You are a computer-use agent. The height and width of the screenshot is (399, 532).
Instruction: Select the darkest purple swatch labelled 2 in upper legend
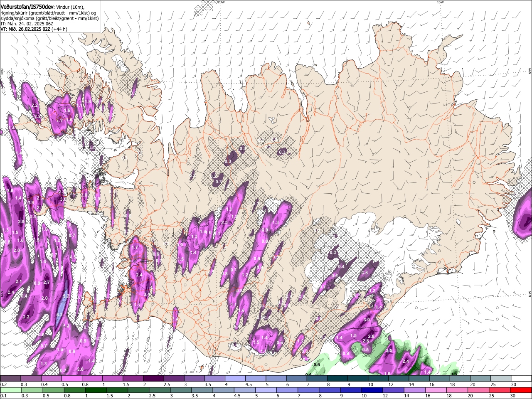tap(153, 378)
